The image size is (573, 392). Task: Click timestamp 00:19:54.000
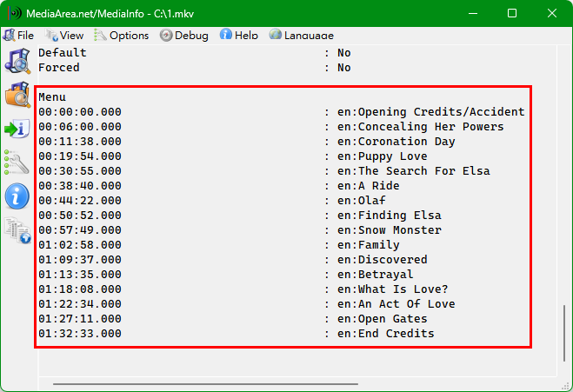click(80, 156)
